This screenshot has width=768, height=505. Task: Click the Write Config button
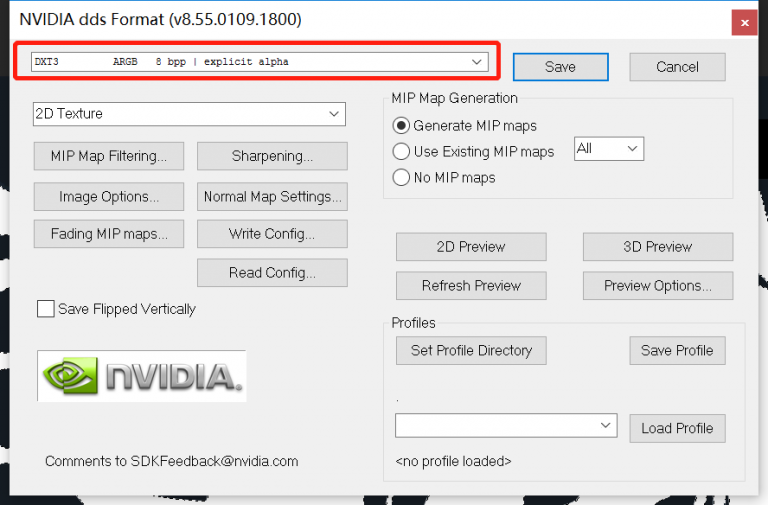(272, 234)
